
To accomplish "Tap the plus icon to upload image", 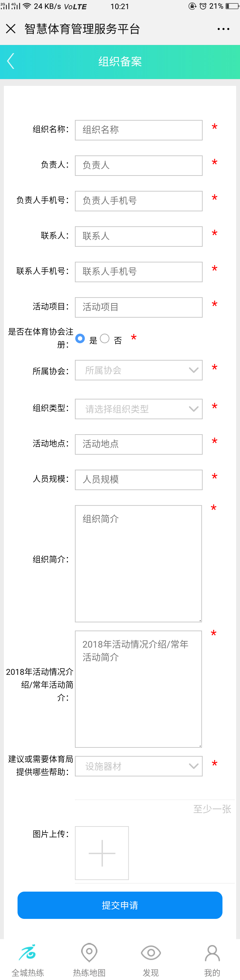I will 102,853.
